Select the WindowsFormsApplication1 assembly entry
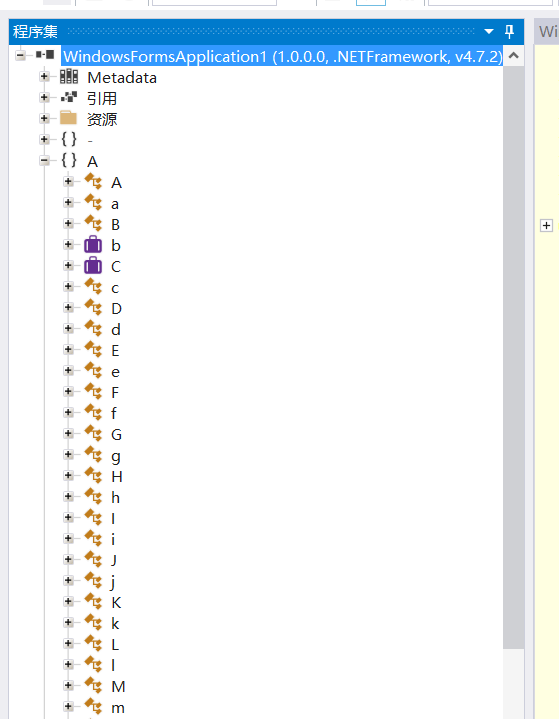Viewport: 559px width, 719px height. tap(282, 56)
